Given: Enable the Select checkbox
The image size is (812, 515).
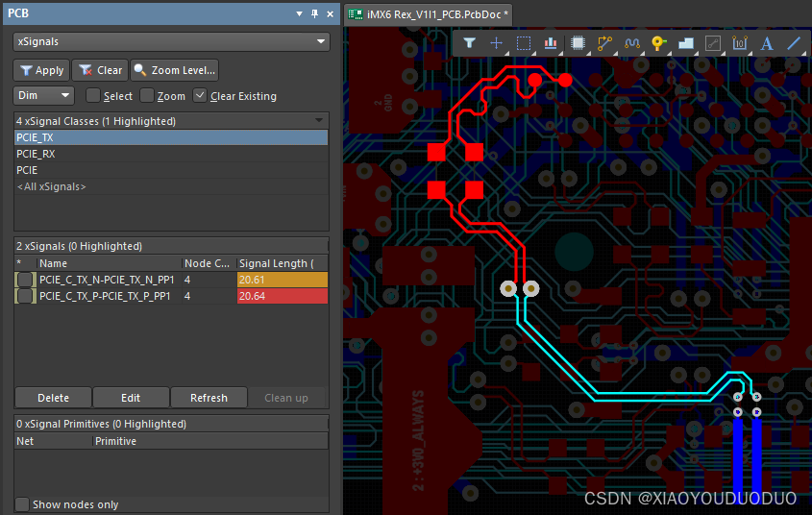Looking at the screenshot, I should coord(93,96).
